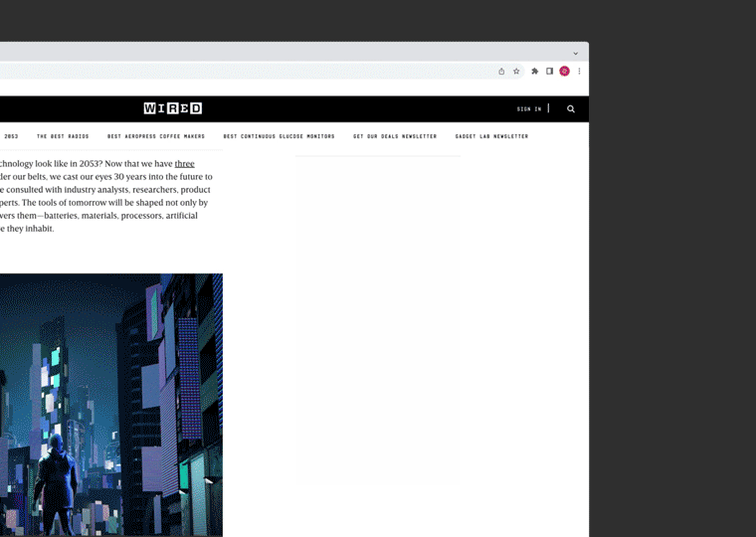Open the Extensions puzzle icon

[x=535, y=72]
